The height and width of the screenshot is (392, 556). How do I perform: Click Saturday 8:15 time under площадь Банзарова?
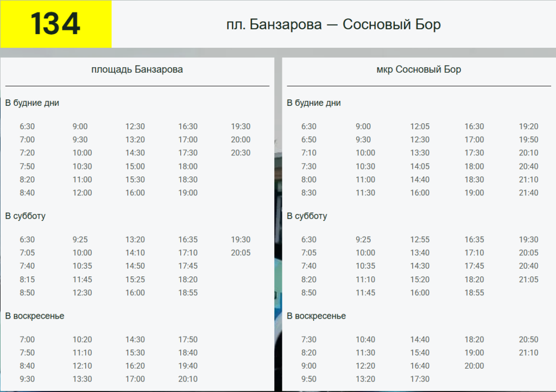click(x=27, y=279)
